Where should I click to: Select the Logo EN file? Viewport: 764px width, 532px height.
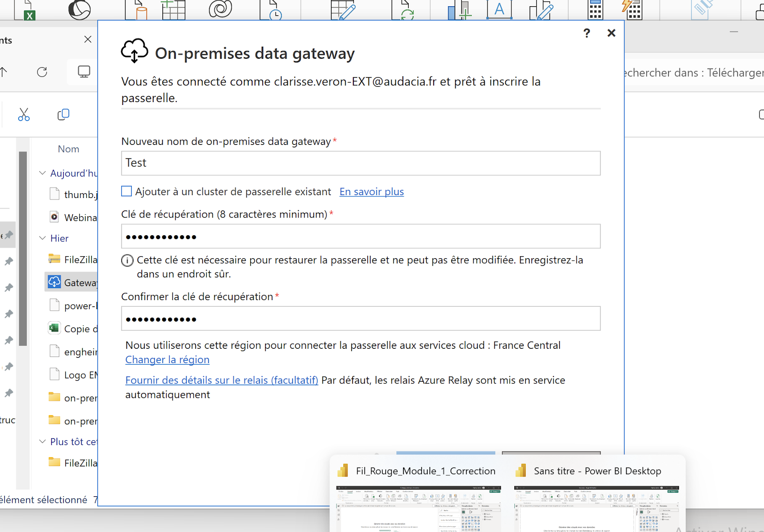(x=73, y=375)
